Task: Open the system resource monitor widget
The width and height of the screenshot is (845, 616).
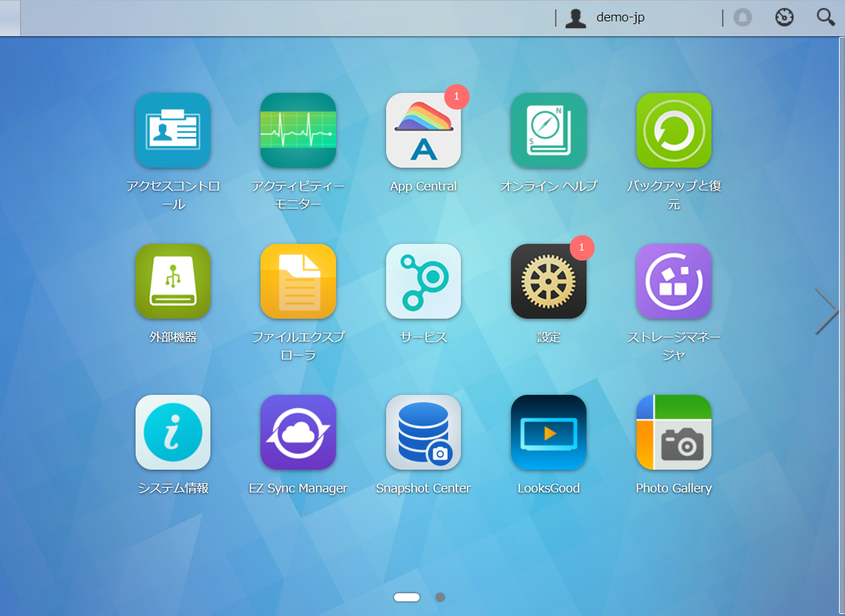Action: 784,17
